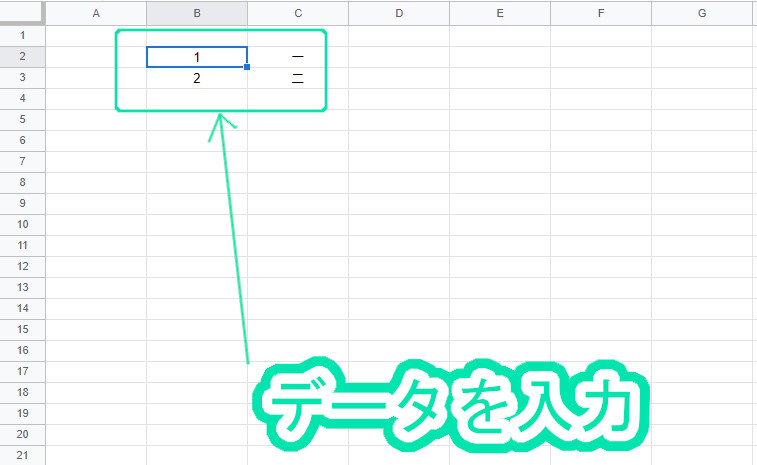The image size is (757, 465).
Task: Select row 13 header
Action: (22, 288)
